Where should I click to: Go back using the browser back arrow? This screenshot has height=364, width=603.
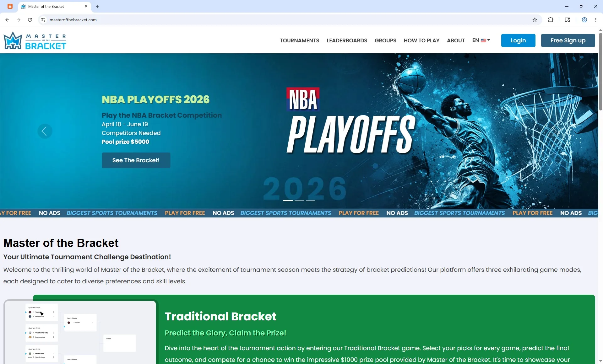7,20
